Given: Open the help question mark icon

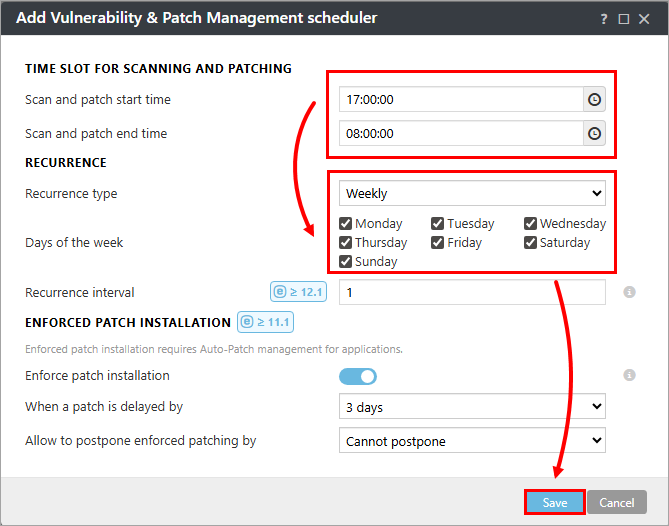Looking at the screenshot, I should pos(604,19).
